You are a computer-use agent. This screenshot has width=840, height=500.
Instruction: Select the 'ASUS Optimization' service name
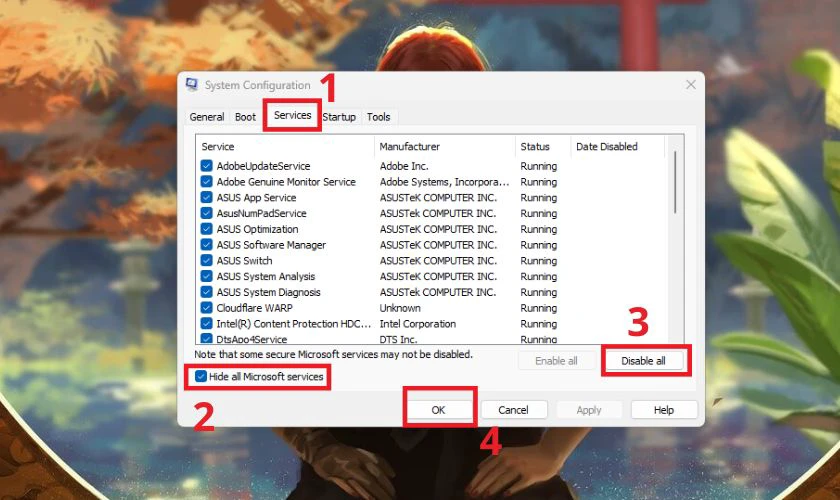[x=257, y=229]
